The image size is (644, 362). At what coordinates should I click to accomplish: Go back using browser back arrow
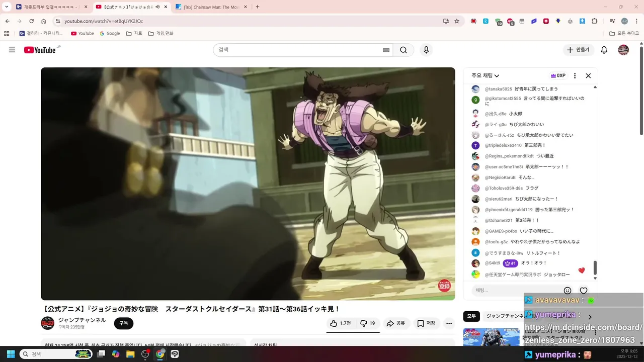pos(8,21)
